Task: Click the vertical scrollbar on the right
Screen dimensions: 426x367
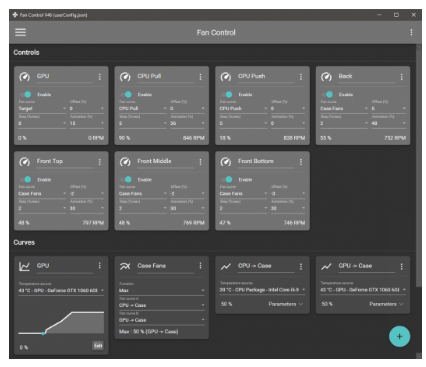Action: pyautogui.click(x=419, y=167)
